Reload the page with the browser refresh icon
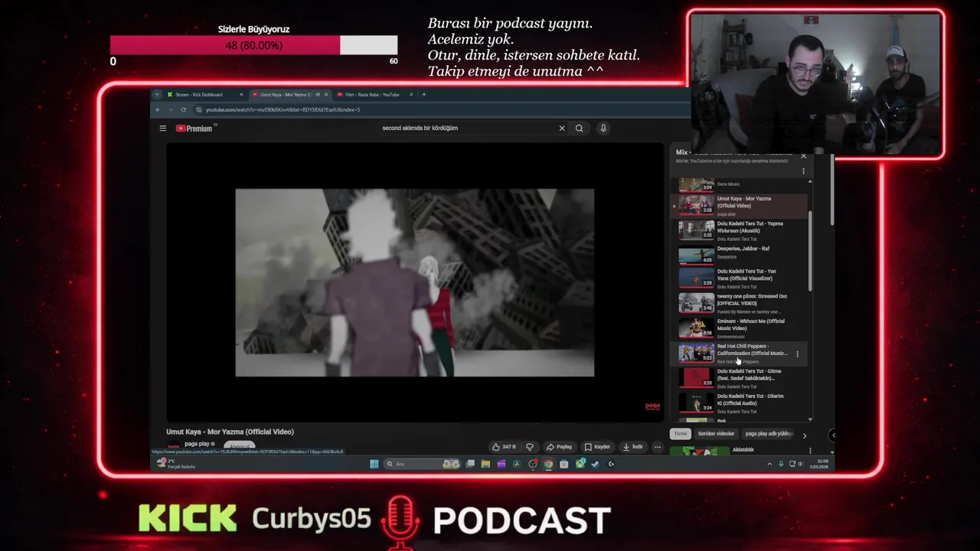The width and height of the screenshot is (980, 551). 183,109
